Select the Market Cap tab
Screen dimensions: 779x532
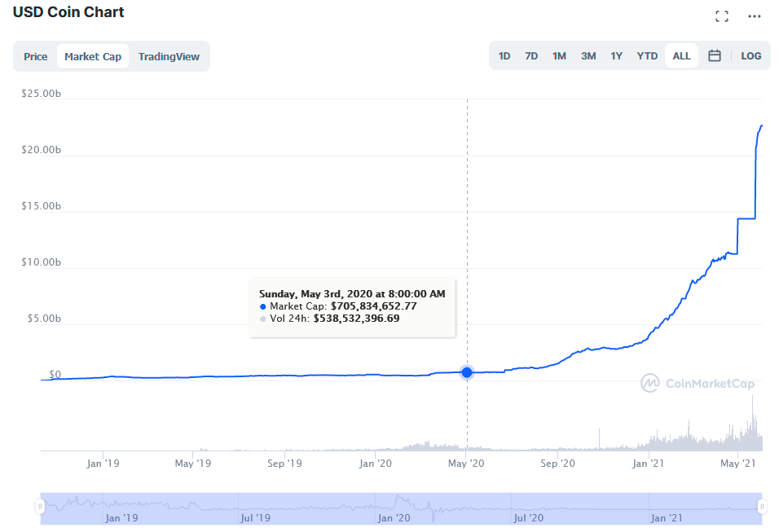(x=93, y=57)
